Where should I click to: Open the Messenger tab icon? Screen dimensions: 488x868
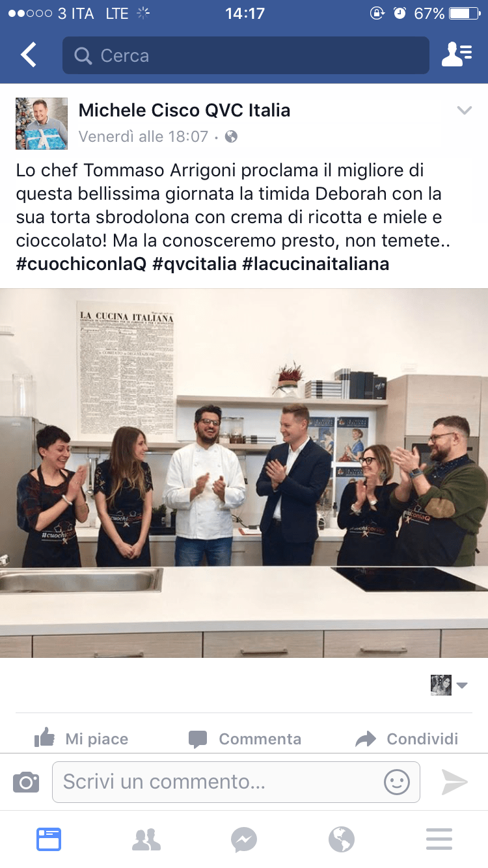tap(244, 839)
